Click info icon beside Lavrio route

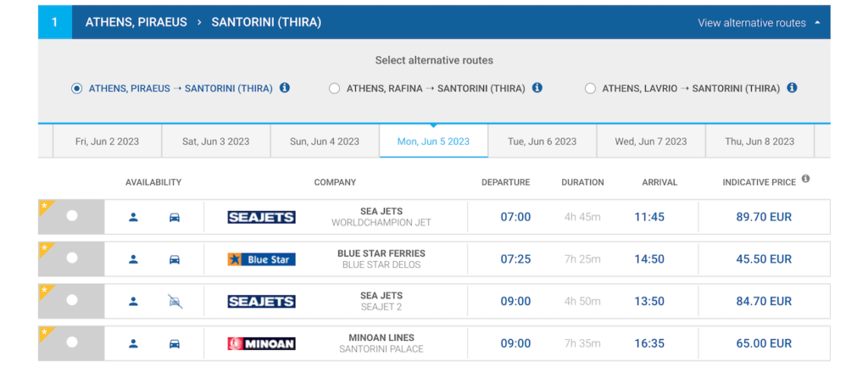pos(793,87)
